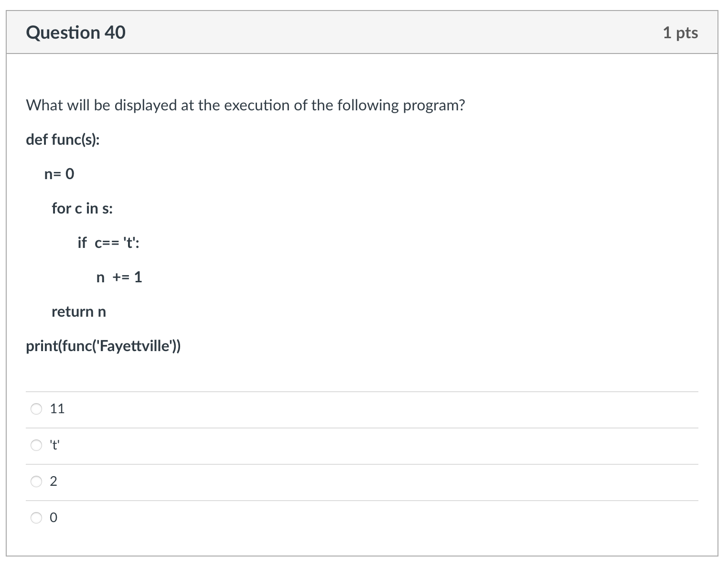Click the answer option labeled 't'
This screenshot has width=728, height=578.
[54, 445]
